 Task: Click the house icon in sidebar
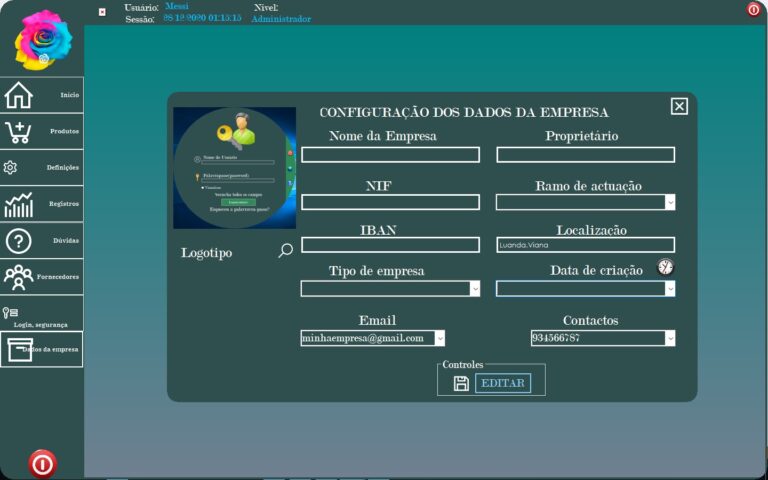pyautogui.click(x=19, y=95)
